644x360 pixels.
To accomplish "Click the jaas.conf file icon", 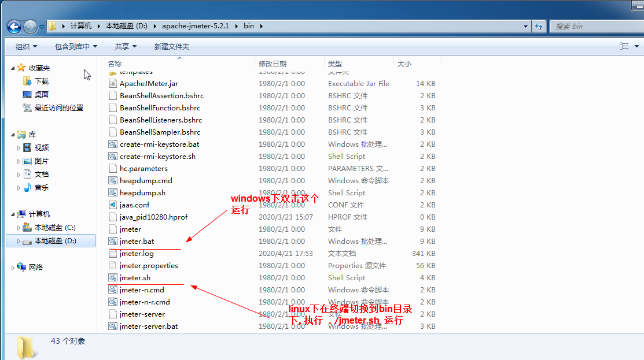I will 113,205.
